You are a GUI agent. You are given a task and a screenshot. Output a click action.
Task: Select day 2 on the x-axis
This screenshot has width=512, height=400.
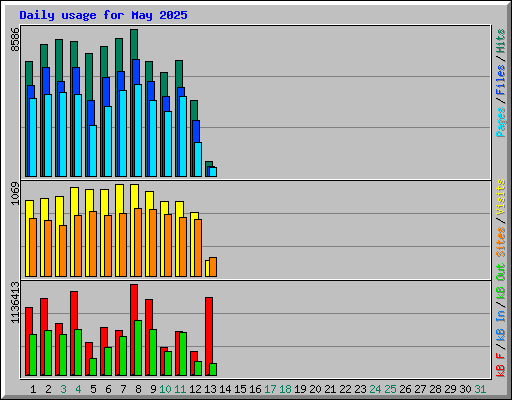click(x=48, y=389)
